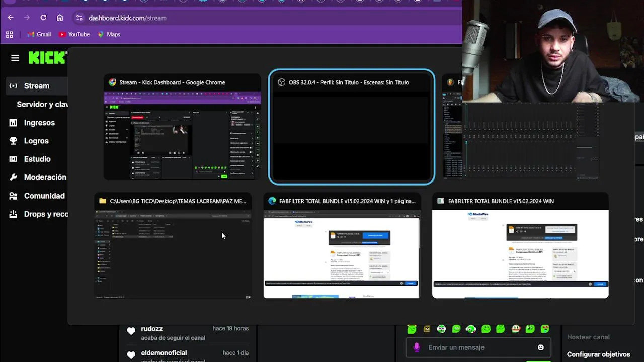This screenshot has width=644, height=362.
Task: Open the Logros section
Action: 36,141
